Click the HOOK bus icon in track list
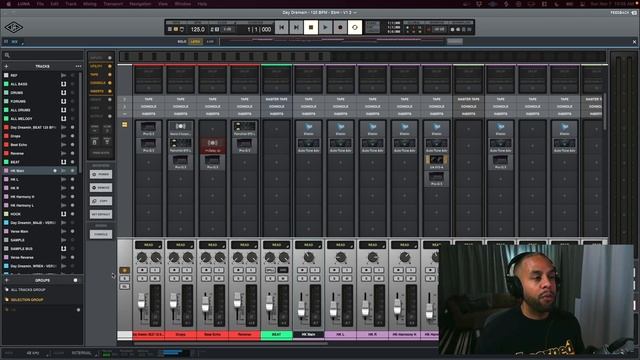Viewport: 640px width, 360px height. [64, 214]
